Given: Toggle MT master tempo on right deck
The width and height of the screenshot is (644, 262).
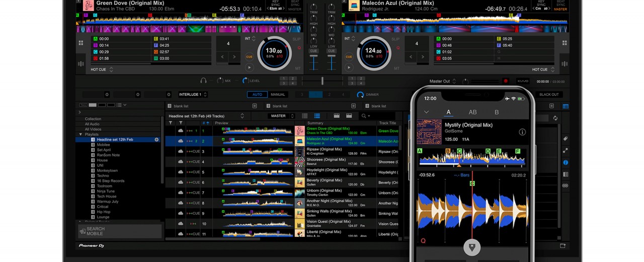Looking at the screenshot, I should click(397, 68).
